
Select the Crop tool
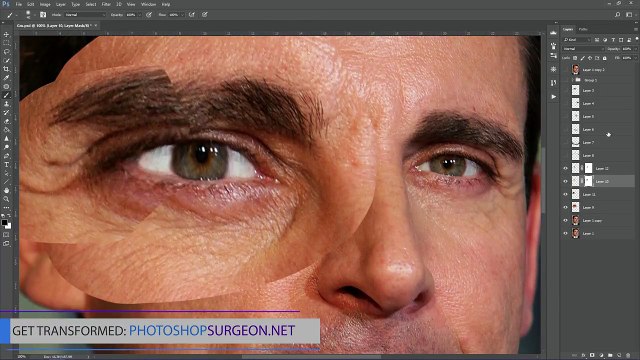click(x=7, y=69)
